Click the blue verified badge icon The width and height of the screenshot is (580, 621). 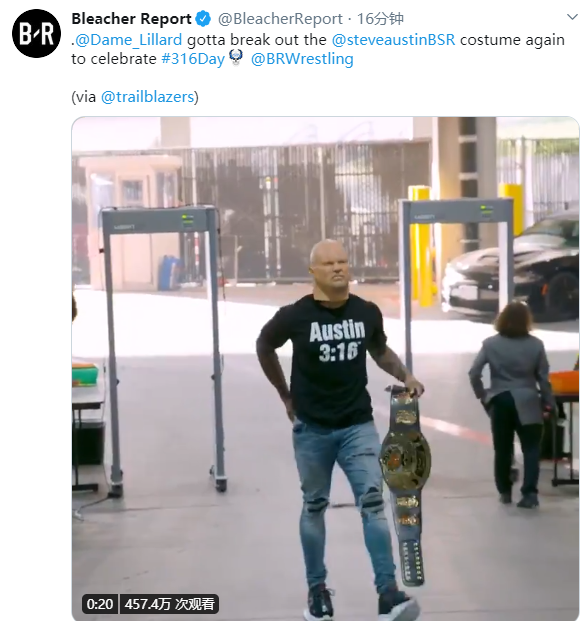pyautogui.click(x=204, y=19)
